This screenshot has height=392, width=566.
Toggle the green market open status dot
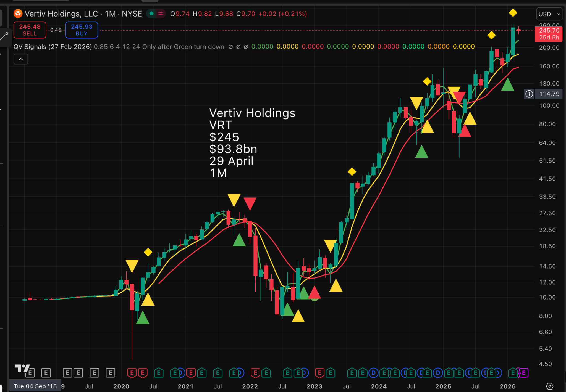[x=151, y=14]
